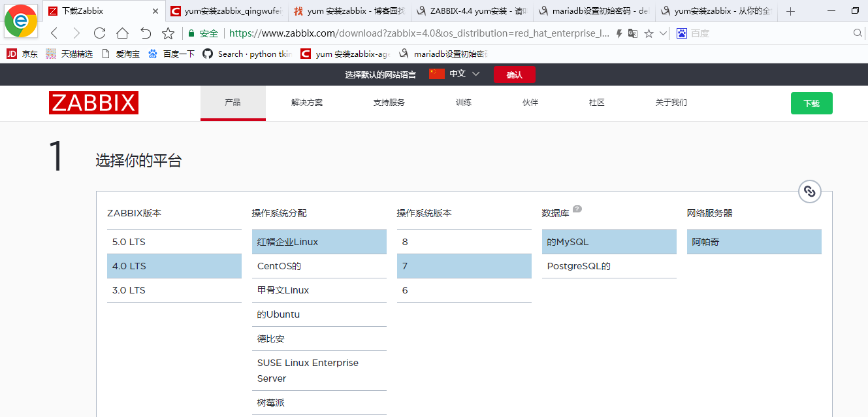Screen dimensions: 868x417
Task: Click the undo closed tab arrow icon
Action: pos(146,33)
